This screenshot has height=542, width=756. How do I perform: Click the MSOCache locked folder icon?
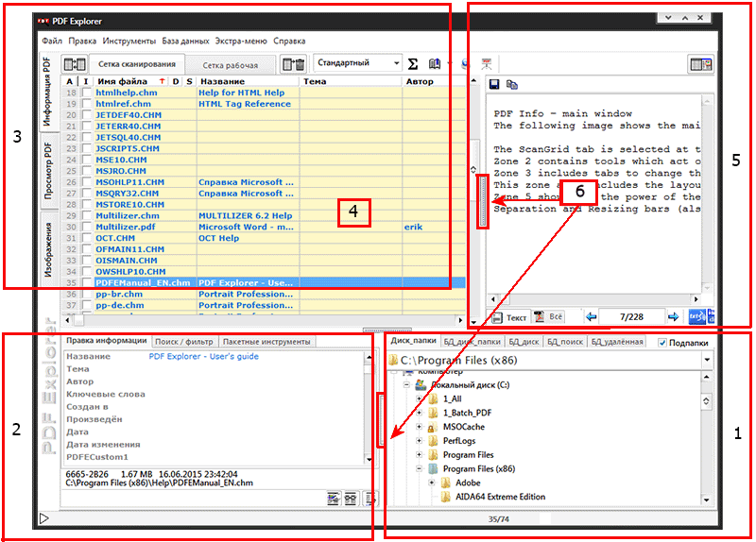point(433,427)
